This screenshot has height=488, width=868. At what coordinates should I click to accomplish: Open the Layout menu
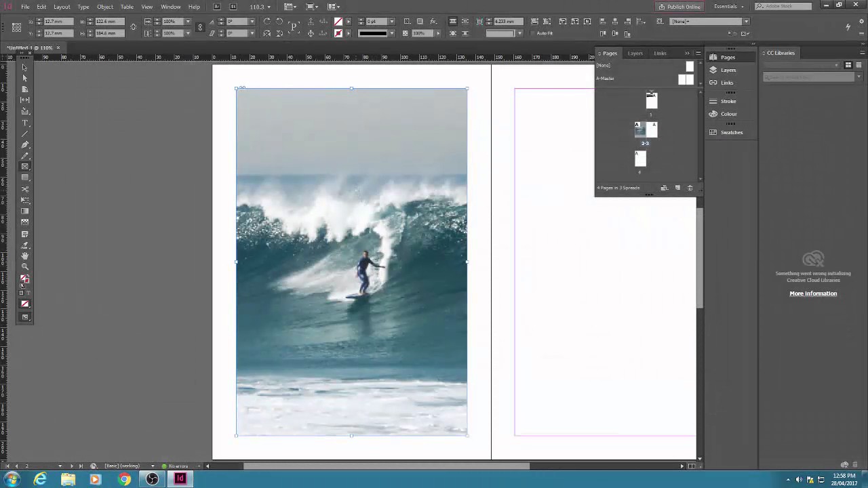point(62,7)
